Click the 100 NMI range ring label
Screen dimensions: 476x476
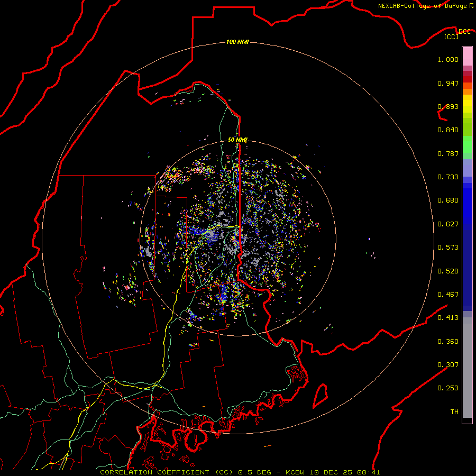click(237, 42)
